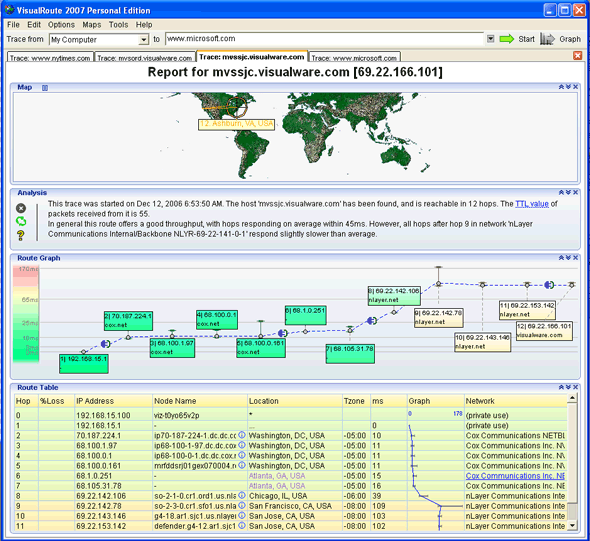
Task: Click the yellow question mark help icon
Action: 21,236
